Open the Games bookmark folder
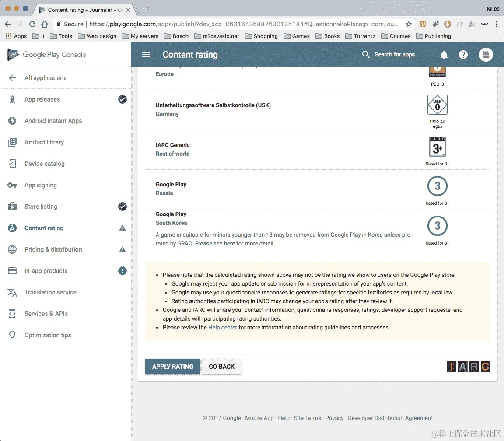 pyautogui.click(x=297, y=36)
